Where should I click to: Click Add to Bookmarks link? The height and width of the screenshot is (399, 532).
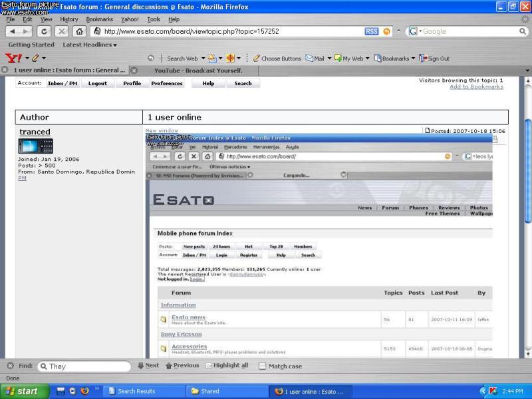pyautogui.click(x=476, y=87)
